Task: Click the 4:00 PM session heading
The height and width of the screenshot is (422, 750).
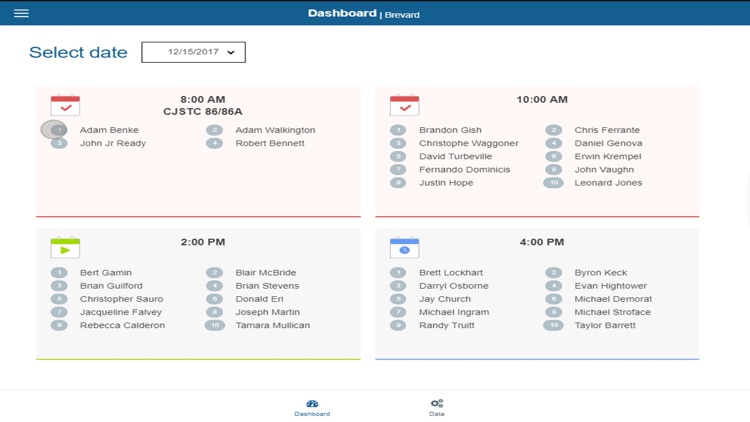Action: point(542,242)
